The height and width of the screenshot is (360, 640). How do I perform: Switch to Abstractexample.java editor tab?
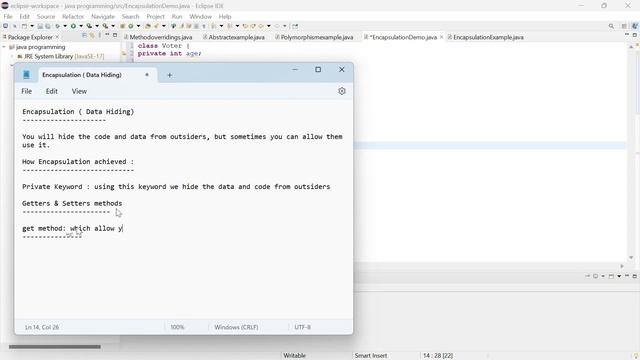click(x=234, y=37)
